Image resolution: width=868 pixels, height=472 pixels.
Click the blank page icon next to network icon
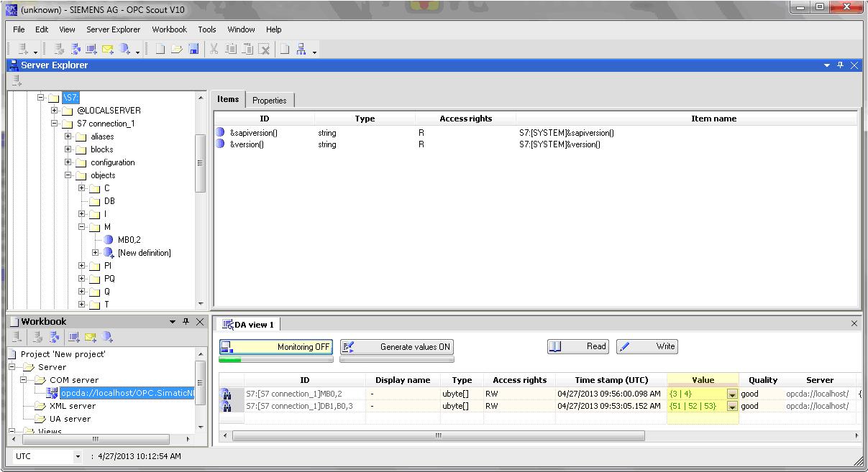coord(285,50)
